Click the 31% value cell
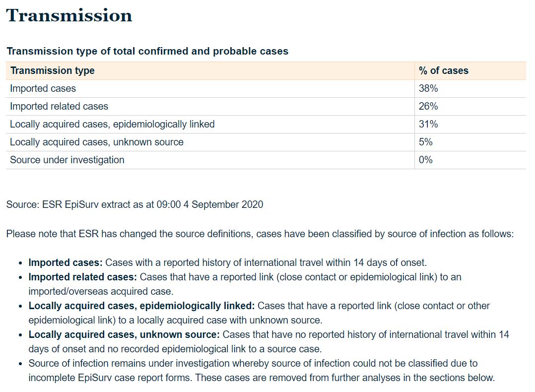The height and width of the screenshot is (392, 535). click(x=428, y=124)
